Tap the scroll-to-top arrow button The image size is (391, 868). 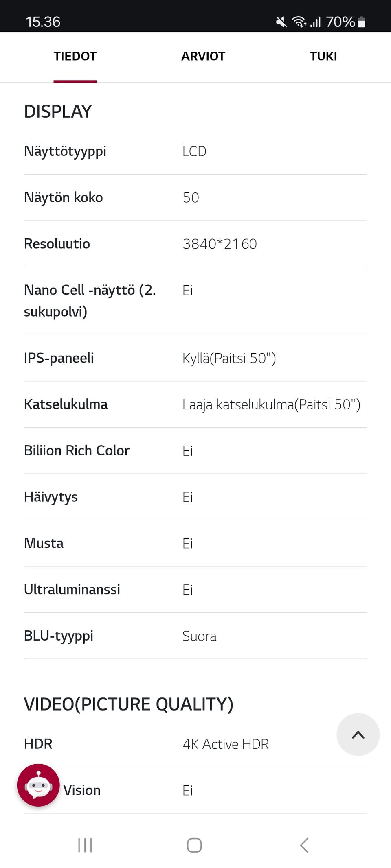(358, 735)
